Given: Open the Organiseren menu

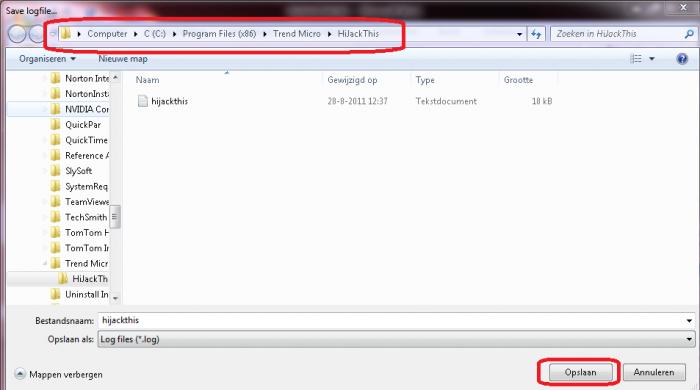Looking at the screenshot, I should pos(47,59).
